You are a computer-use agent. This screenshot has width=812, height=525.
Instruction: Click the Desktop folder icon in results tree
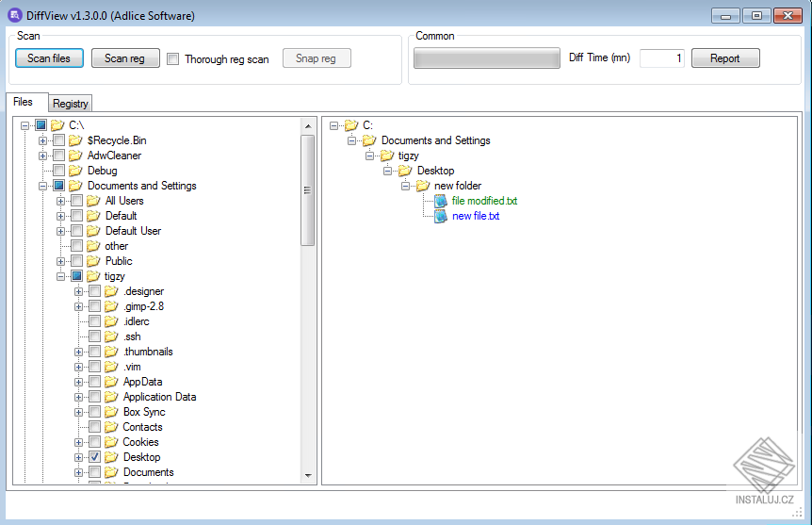click(x=405, y=171)
